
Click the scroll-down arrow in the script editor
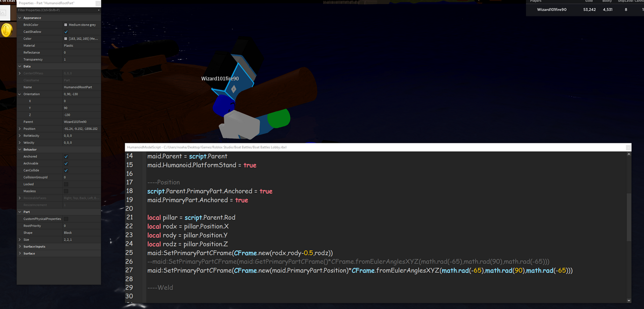click(628, 300)
